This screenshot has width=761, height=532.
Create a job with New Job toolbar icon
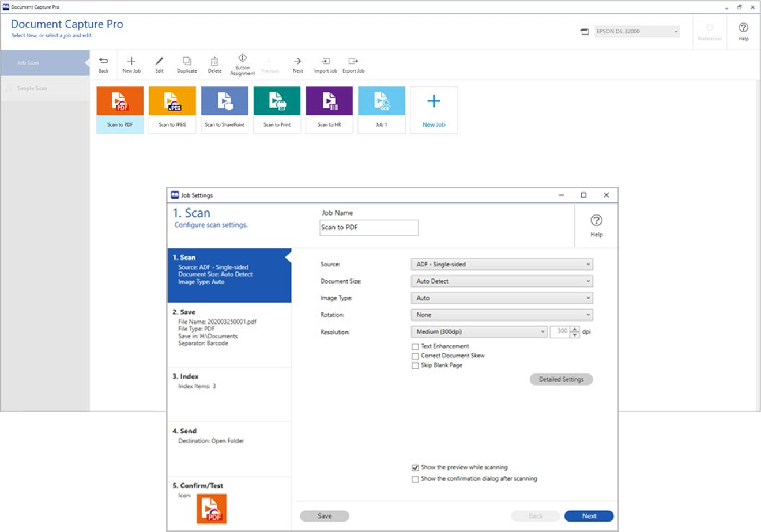coord(131,65)
